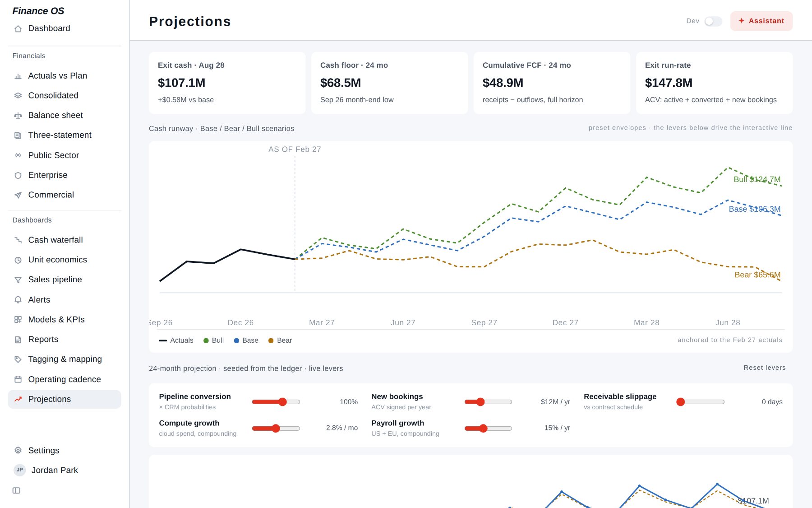Screen dimensions: 812x508
Task: Adjust the Pipeline conversion slider
Action: pyautogui.click(x=276, y=402)
